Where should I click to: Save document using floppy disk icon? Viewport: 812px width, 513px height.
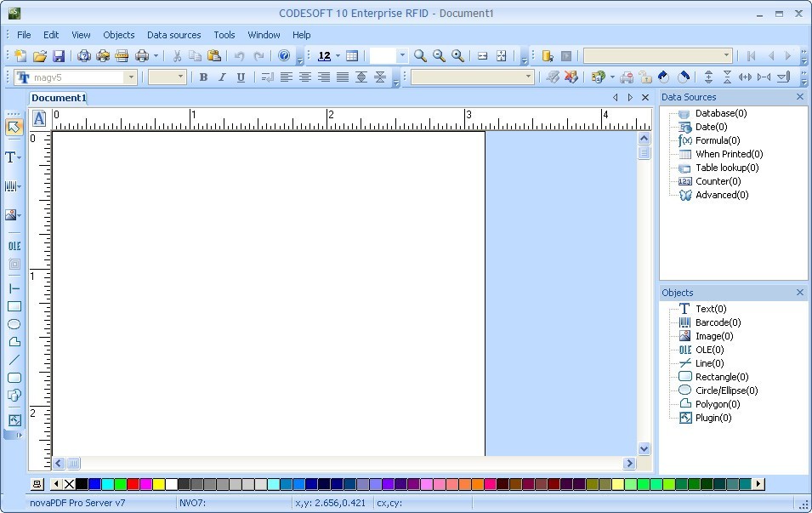pyautogui.click(x=59, y=55)
